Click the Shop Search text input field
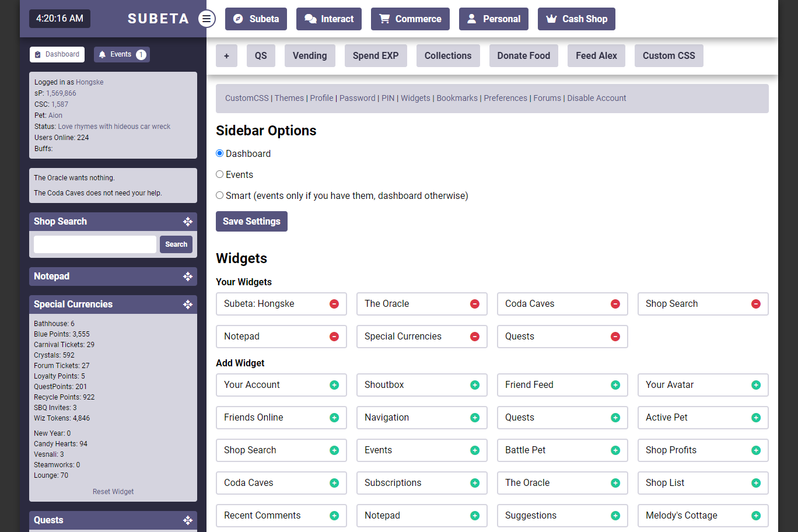 tap(95, 244)
